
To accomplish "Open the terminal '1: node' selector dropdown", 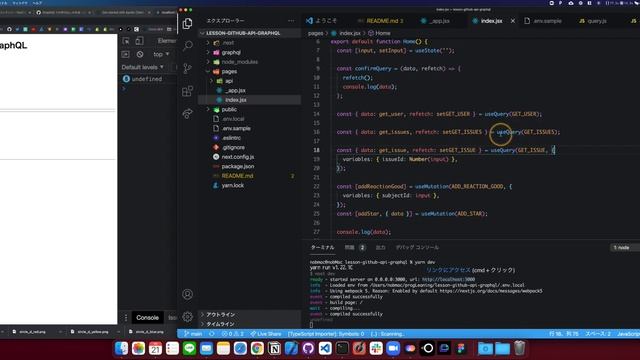I will click(x=624, y=248).
